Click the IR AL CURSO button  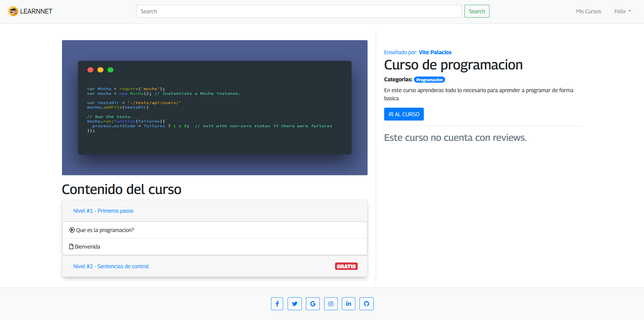pyautogui.click(x=403, y=114)
